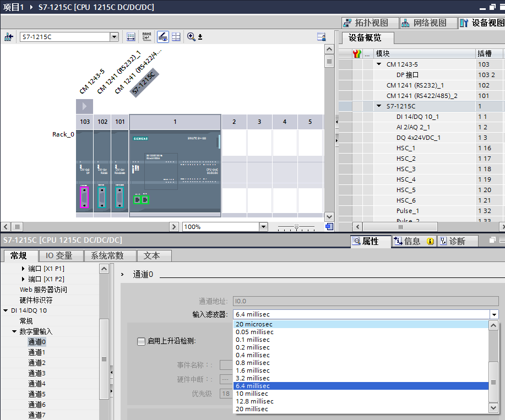Open the Diagnostics tab
The image size is (505, 420).
point(457,241)
